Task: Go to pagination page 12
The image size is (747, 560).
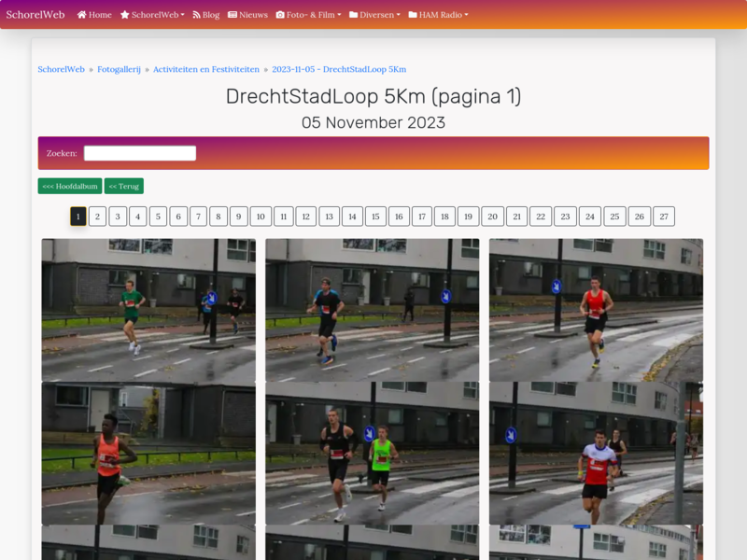Action: (x=306, y=217)
